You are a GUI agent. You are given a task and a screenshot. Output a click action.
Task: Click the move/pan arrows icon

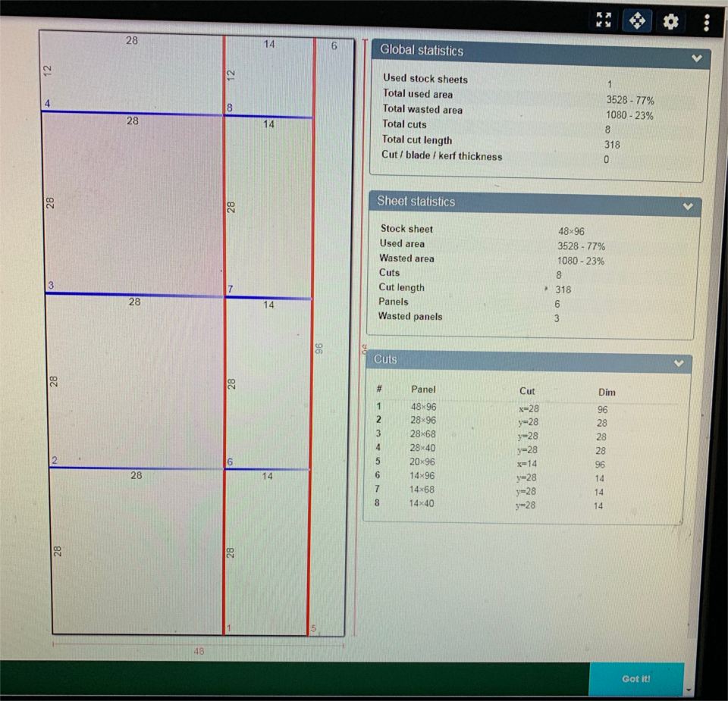coord(636,21)
